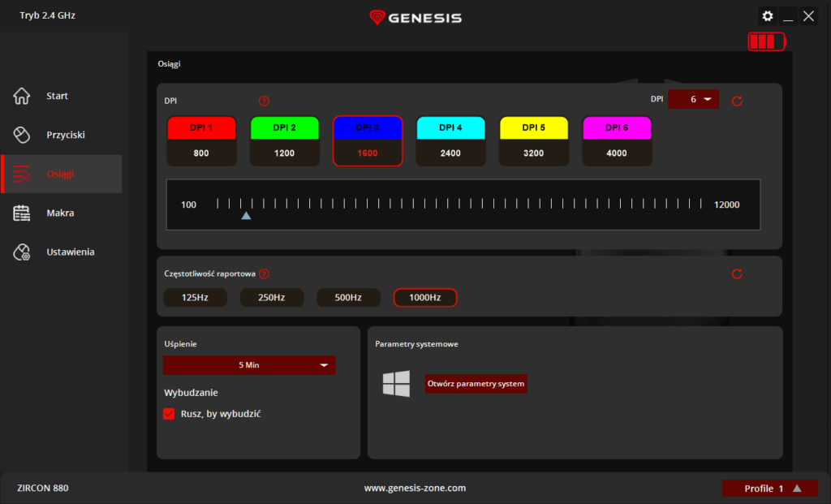Click 'Otwórz parametry system' button

pyautogui.click(x=476, y=384)
